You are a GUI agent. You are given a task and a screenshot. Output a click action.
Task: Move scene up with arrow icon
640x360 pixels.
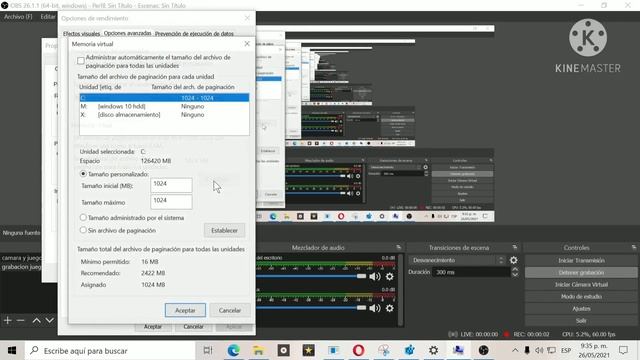[x=36, y=320]
